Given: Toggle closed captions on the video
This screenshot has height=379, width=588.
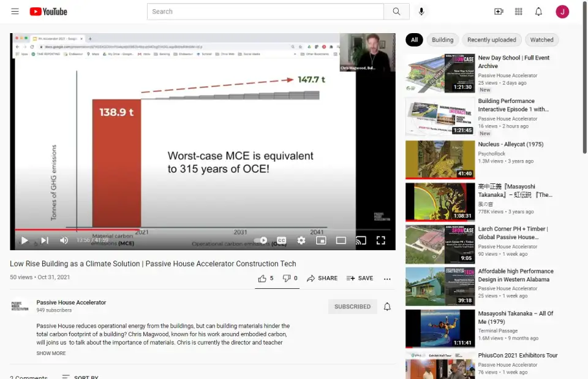Looking at the screenshot, I should 281,240.
